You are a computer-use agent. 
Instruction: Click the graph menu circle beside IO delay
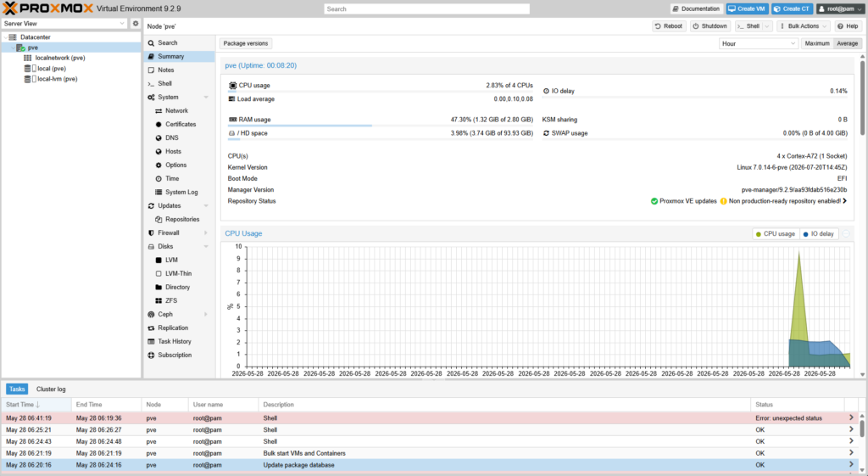click(846, 234)
